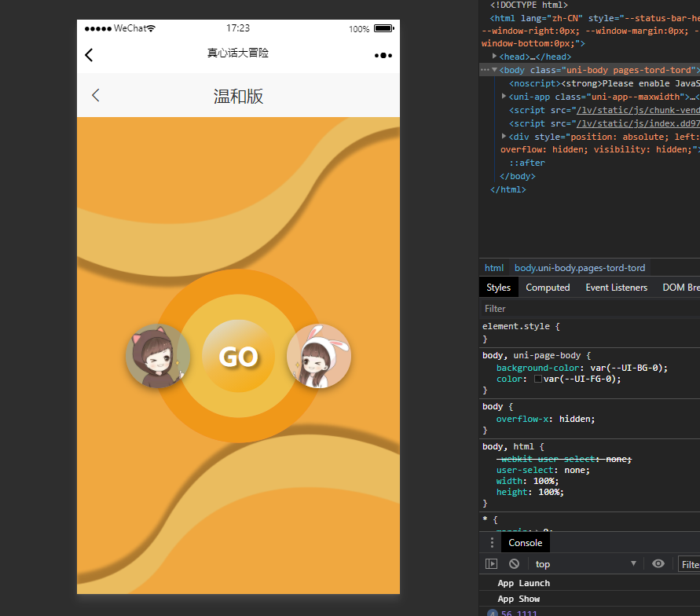The width and height of the screenshot is (700, 616).
Task: Select the cat-hood avatar on the left
Action: pyautogui.click(x=157, y=356)
